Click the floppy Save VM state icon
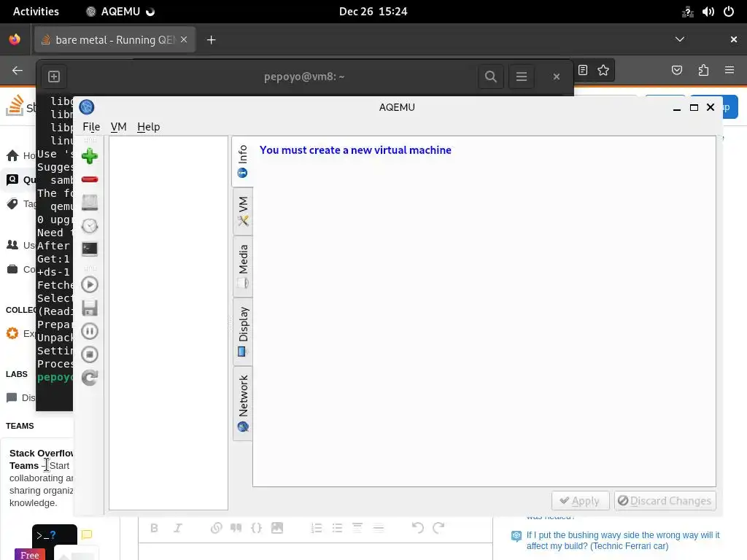Screen dimensions: 747x560 (x=90, y=308)
